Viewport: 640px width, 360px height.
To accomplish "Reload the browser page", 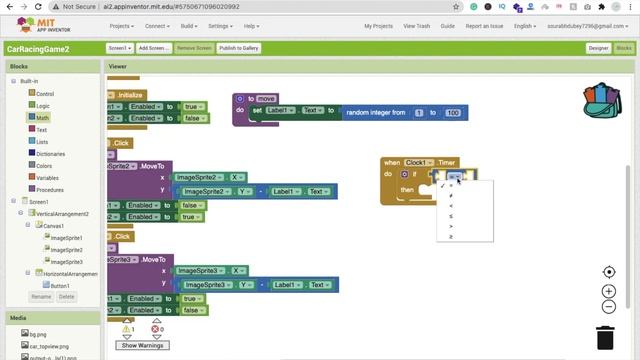I will click(x=38, y=7).
